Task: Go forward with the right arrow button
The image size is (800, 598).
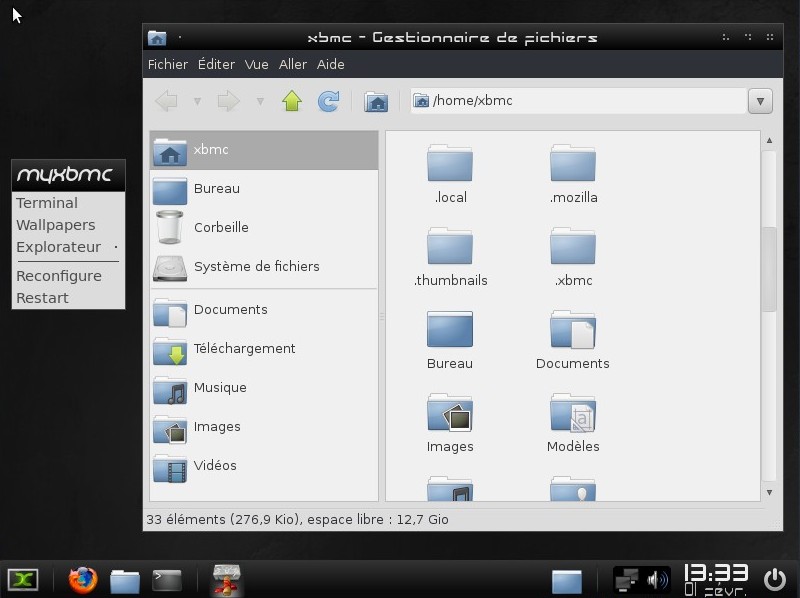Action: [228, 101]
